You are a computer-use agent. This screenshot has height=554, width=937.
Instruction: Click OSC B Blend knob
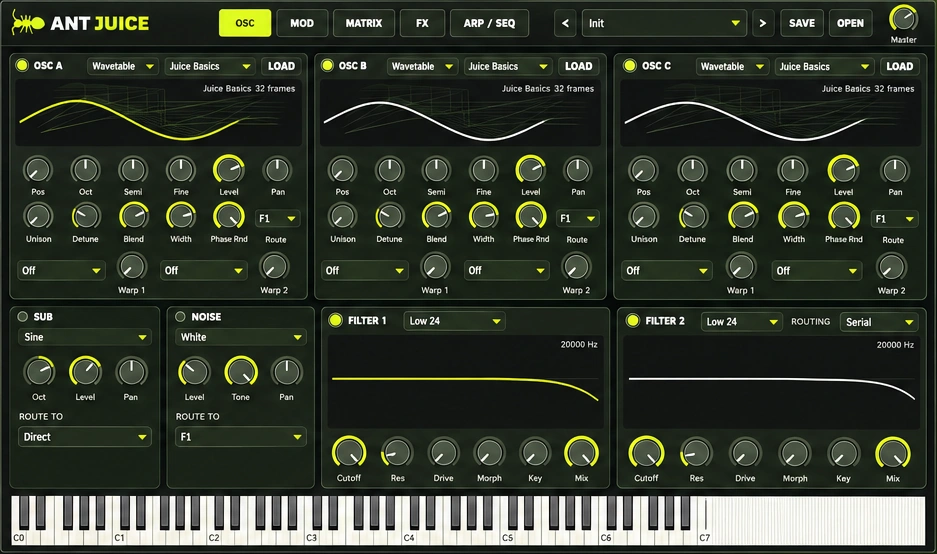click(x=436, y=217)
